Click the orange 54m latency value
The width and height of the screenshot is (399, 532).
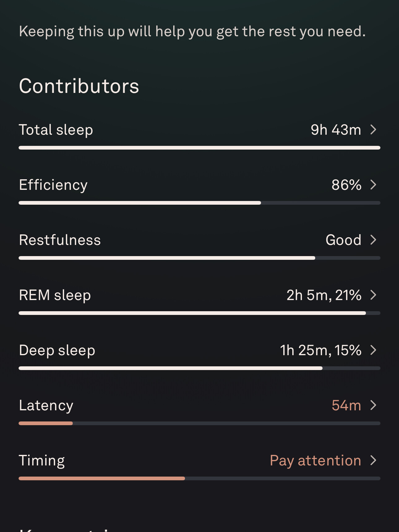pyautogui.click(x=346, y=405)
